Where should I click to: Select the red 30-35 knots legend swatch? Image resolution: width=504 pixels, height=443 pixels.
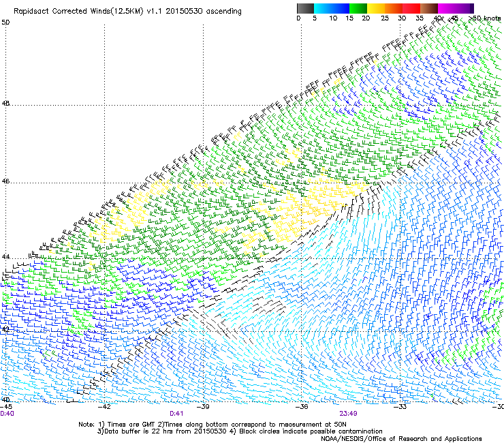(411, 8)
